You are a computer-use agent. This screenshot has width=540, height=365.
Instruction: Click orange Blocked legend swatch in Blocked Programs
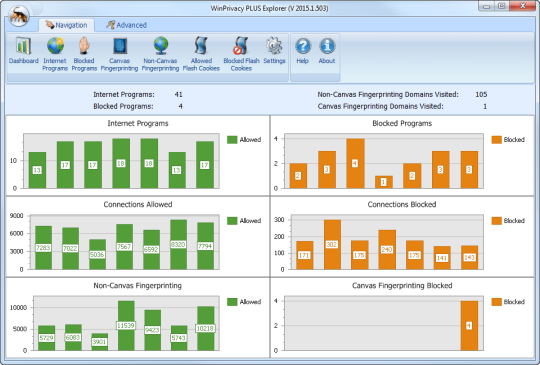click(497, 139)
